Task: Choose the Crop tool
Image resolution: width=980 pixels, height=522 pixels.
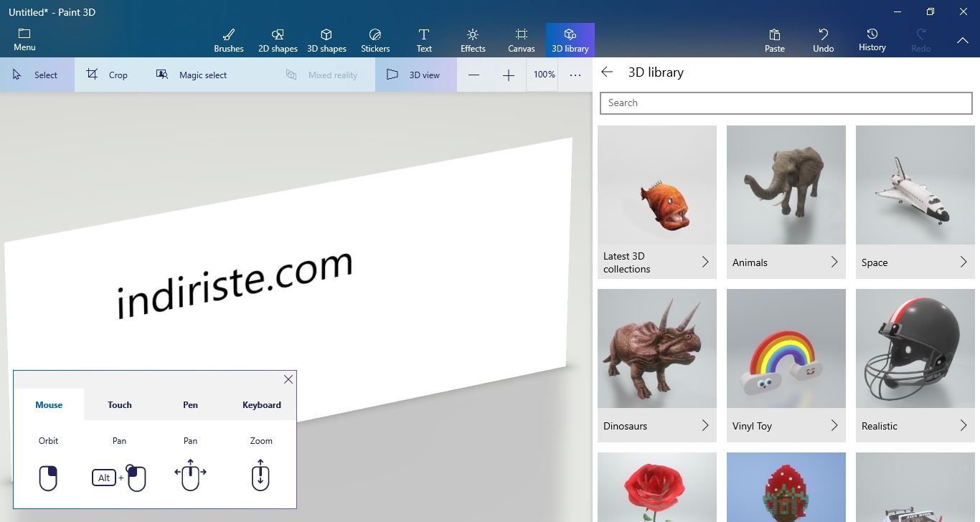Action: pyautogui.click(x=107, y=75)
